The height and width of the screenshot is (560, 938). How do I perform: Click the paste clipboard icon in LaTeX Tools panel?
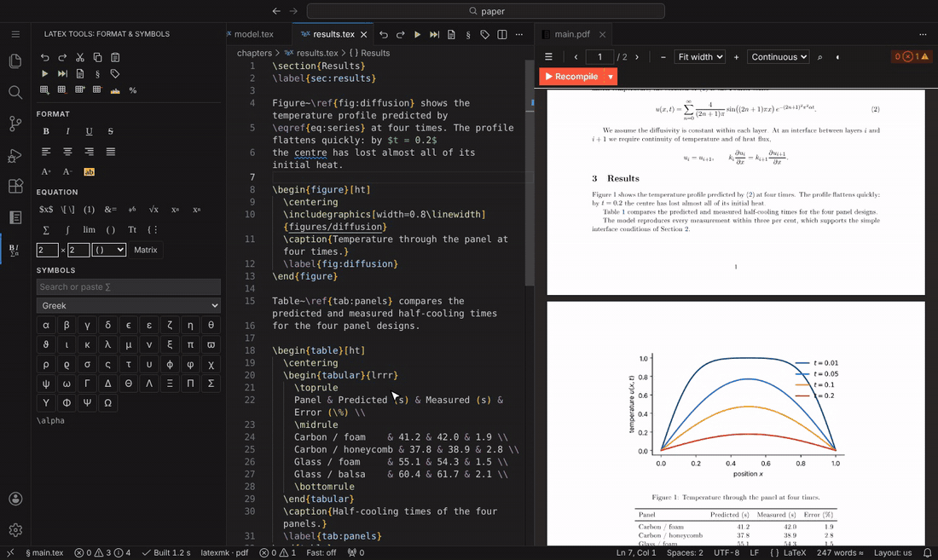pyautogui.click(x=115, y=57)
